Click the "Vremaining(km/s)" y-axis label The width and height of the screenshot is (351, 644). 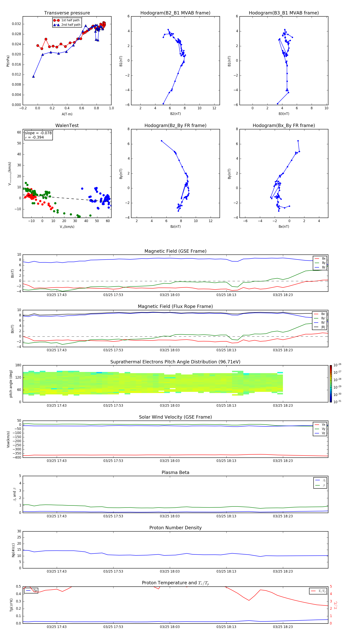(x=10, y=173)
